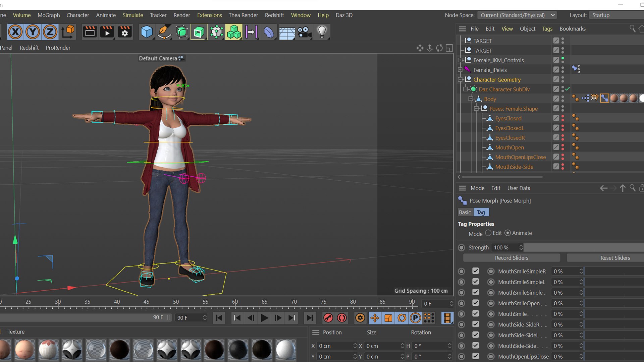Expand the Female_jPelvis tree item

[460, 70]
